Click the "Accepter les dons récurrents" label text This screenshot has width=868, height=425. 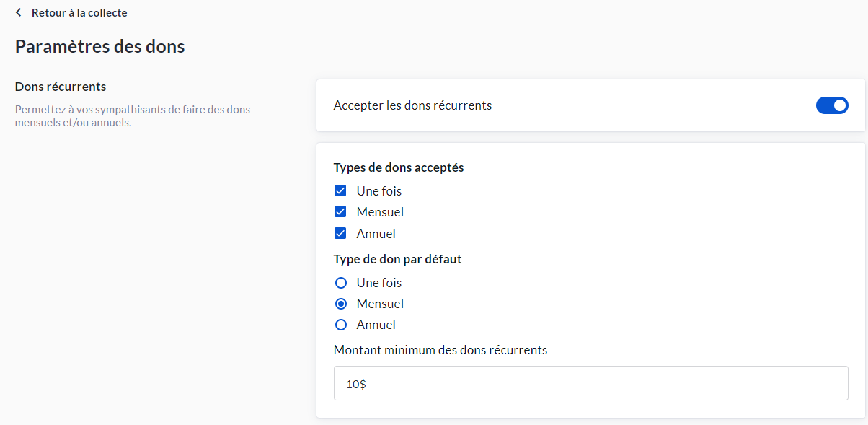tap(412, 105)
